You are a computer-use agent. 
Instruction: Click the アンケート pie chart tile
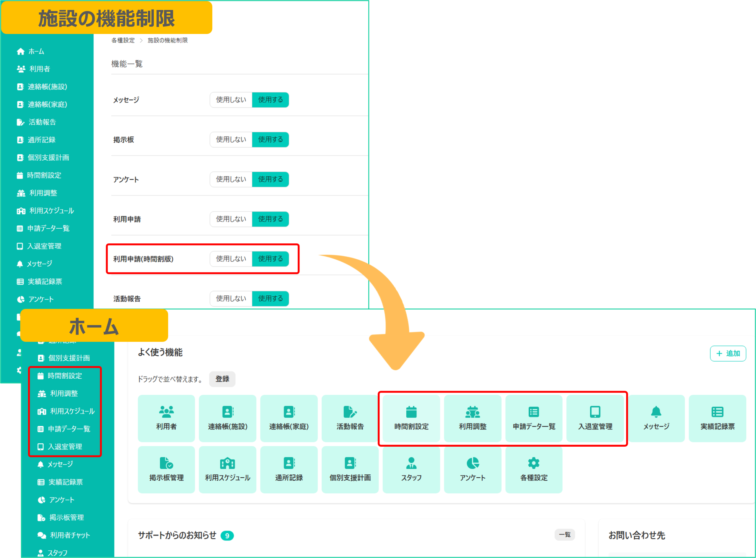click(x=472, y=469)
